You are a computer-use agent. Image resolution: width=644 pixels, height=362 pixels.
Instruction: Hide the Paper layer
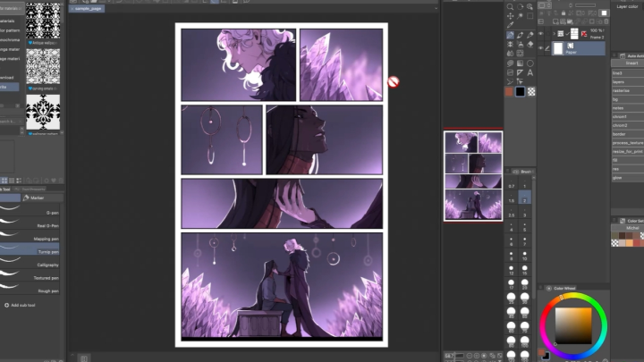542,47
